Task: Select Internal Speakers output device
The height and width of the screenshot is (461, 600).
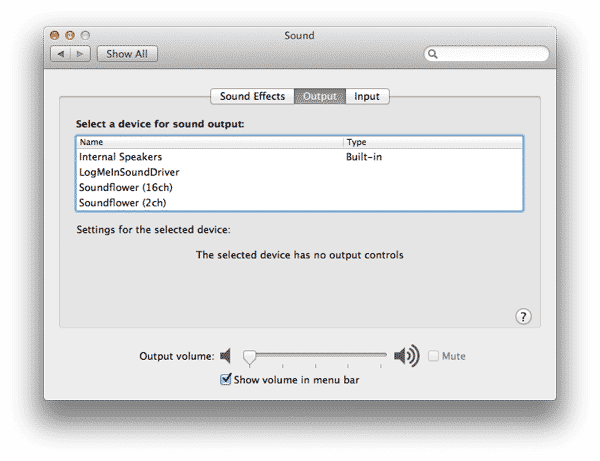Action: 120,157
